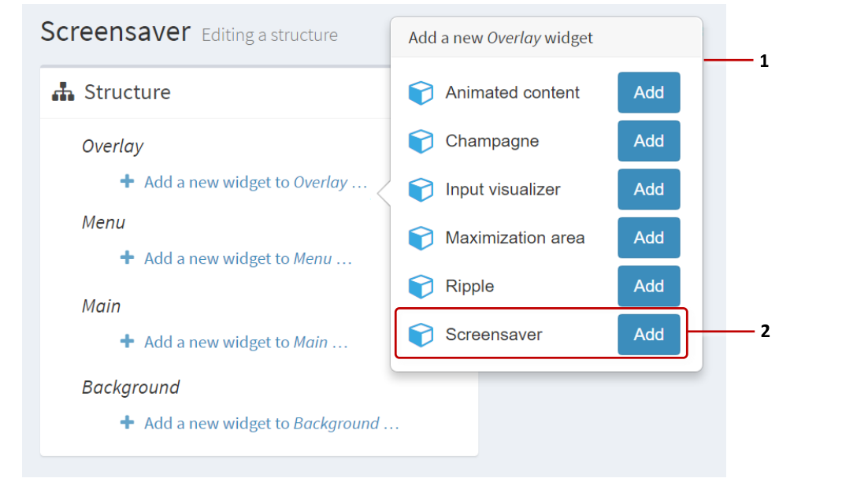Click the plus icon before the Background add link
This screenshot has height=482, width=868.
point(127,423)
